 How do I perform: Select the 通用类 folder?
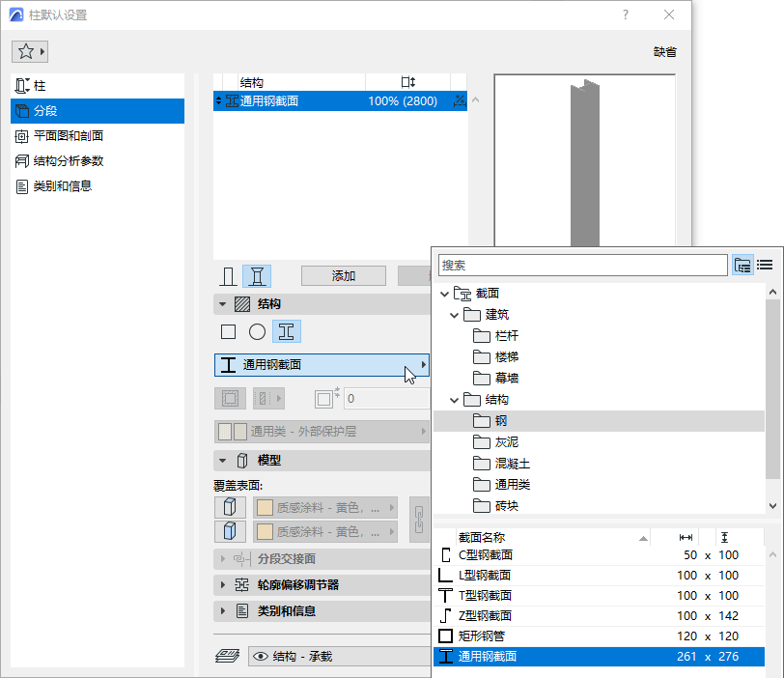coord(501,485)
